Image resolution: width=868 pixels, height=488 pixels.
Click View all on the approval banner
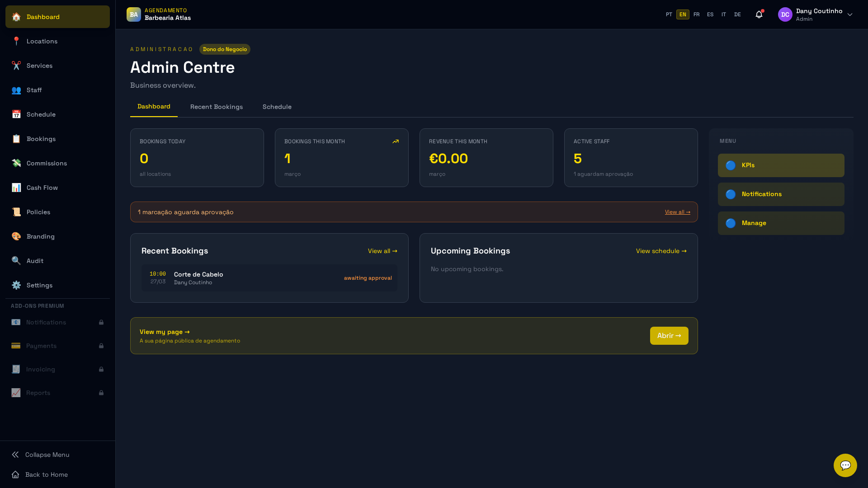[677, 211]
